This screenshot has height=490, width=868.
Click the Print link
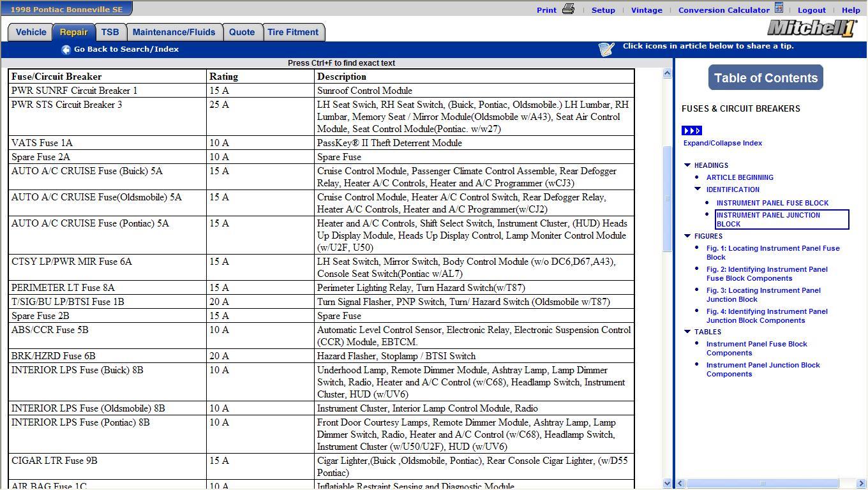[546, 10]
